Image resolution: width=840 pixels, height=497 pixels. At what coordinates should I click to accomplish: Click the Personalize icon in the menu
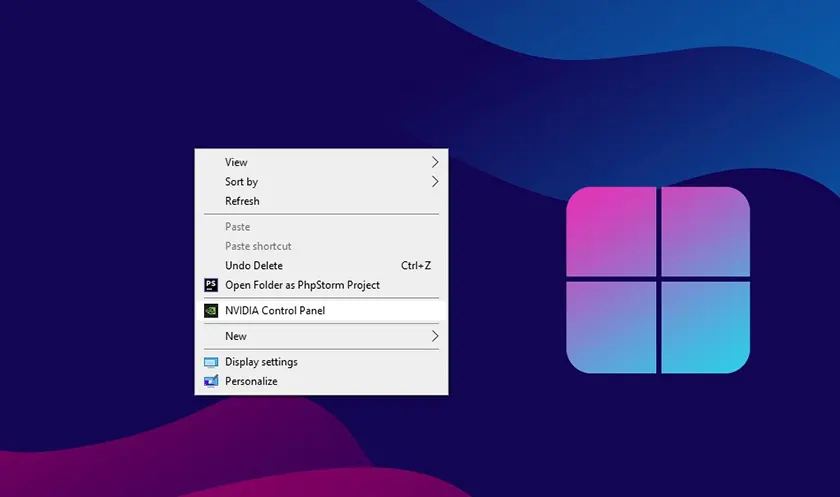tap(211, 381)
